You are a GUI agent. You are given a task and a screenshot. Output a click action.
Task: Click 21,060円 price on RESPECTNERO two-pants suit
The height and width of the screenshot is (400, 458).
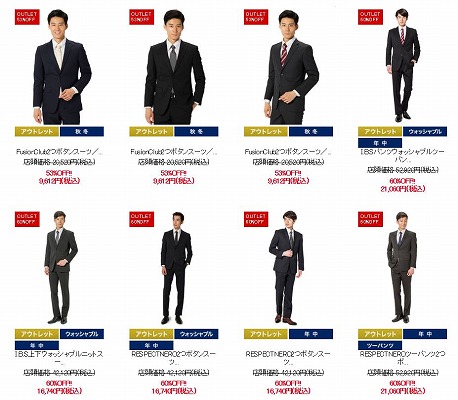(x=402, y=391)
